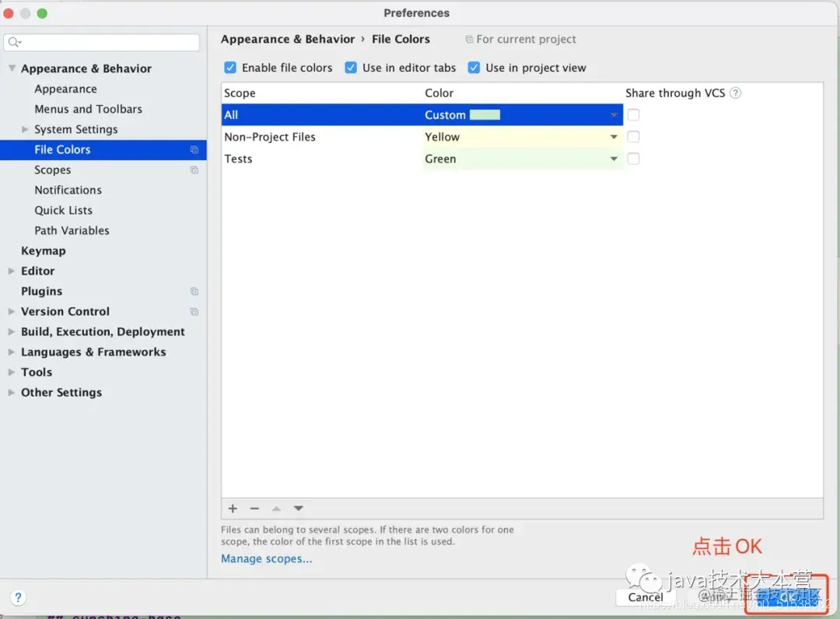Select File Colors in sidebar
840x619 pixels.
pyautogui.click(x=103, y=150)
